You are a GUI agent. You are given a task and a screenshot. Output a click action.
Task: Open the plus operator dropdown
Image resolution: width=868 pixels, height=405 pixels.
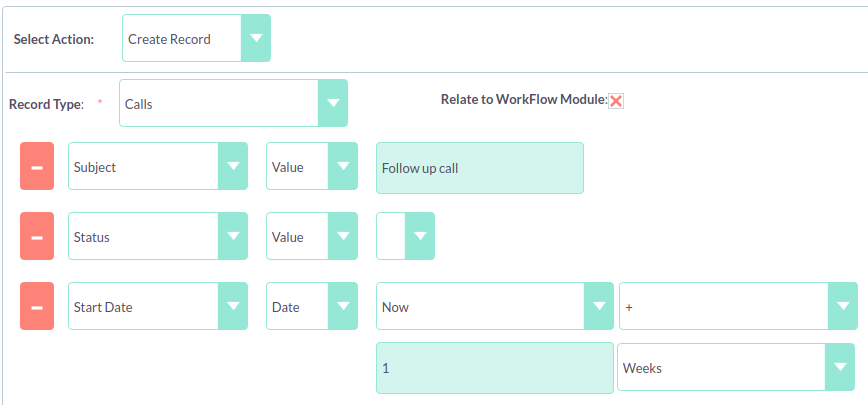[x=738, y=307]
